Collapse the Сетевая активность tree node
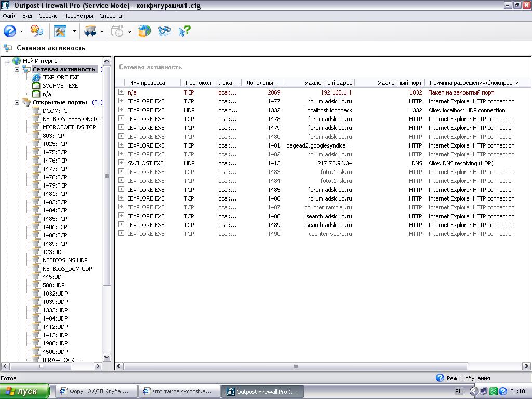Image resolution: width=532 pixels, height=399 pixels. click(x=17, y=69)
